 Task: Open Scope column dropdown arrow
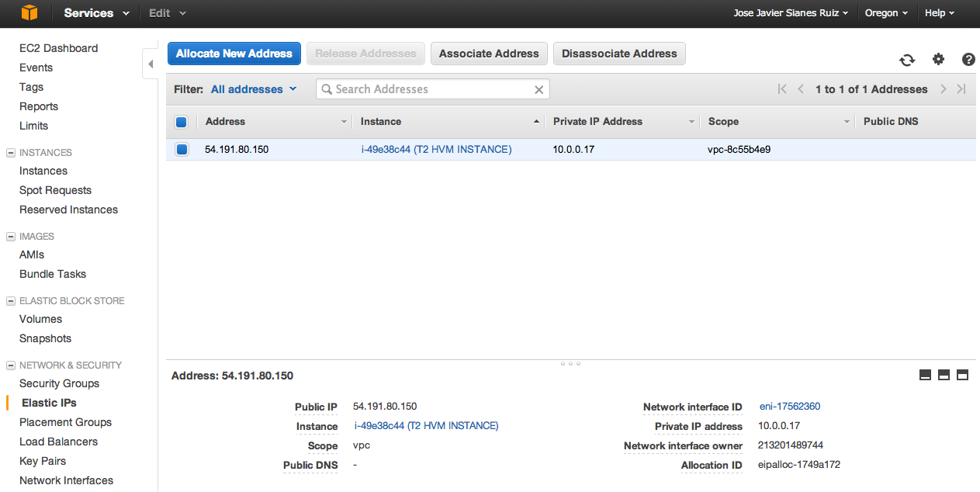[x=847, y=122]
